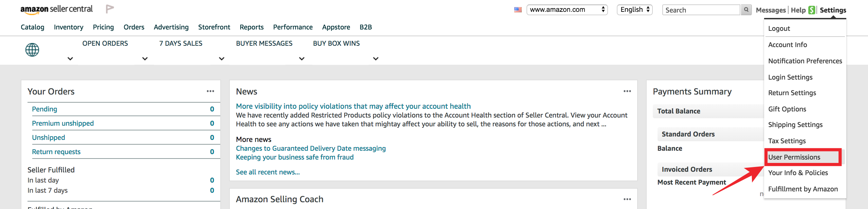This screenshot has width=868, height=209.
Task: Open Amazon Selling Coach options ellipsis
Action: tap(627, 199)
